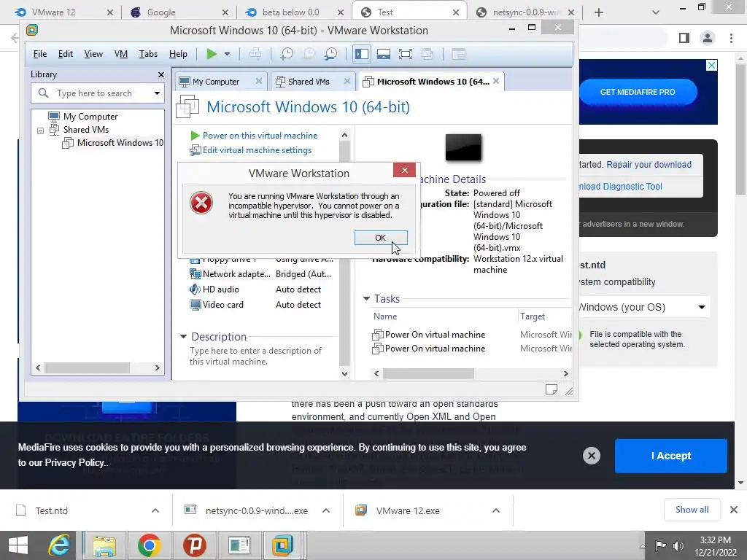Click the Manage Snapshots toolbar icon

click(x=330, y=54)
